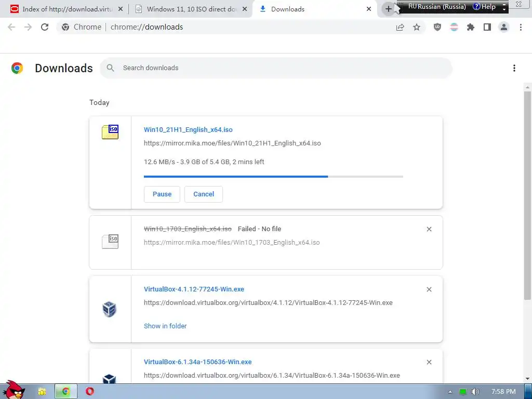Click the Chrome taskbar button
The width and height of the screenshot is (532, 399).
tap(66, 392)
